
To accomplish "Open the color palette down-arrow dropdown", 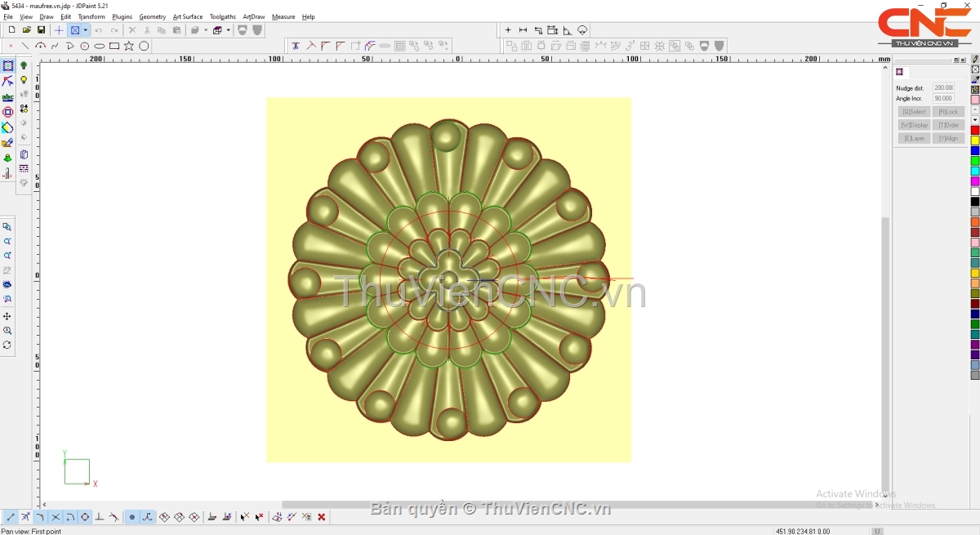I will coord(975,120).
